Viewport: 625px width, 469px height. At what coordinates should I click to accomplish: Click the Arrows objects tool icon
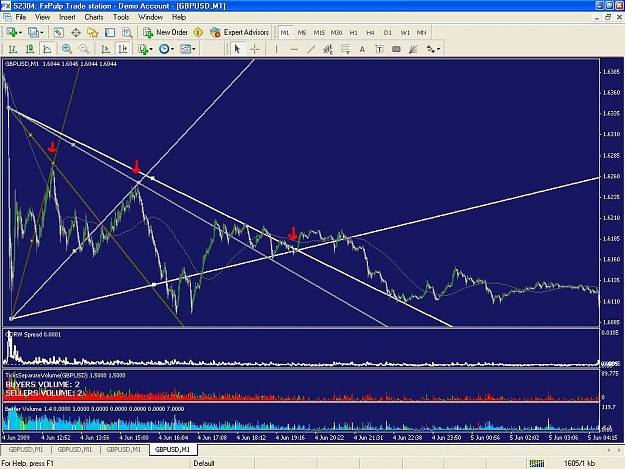tap(430, 49)
